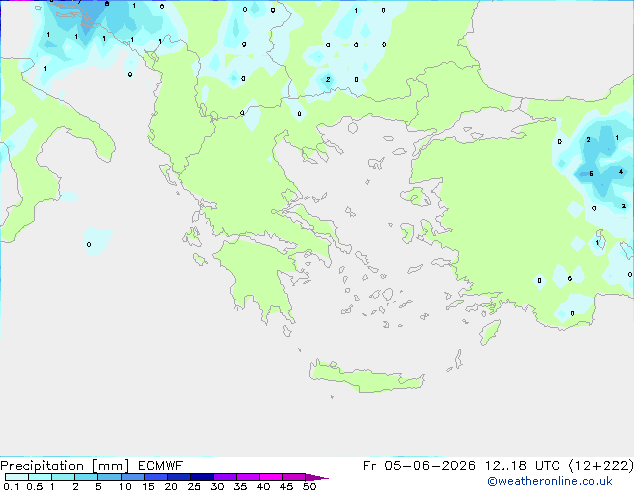
Task: Click the legend value "25"
Action: click(x=194, y=486)
